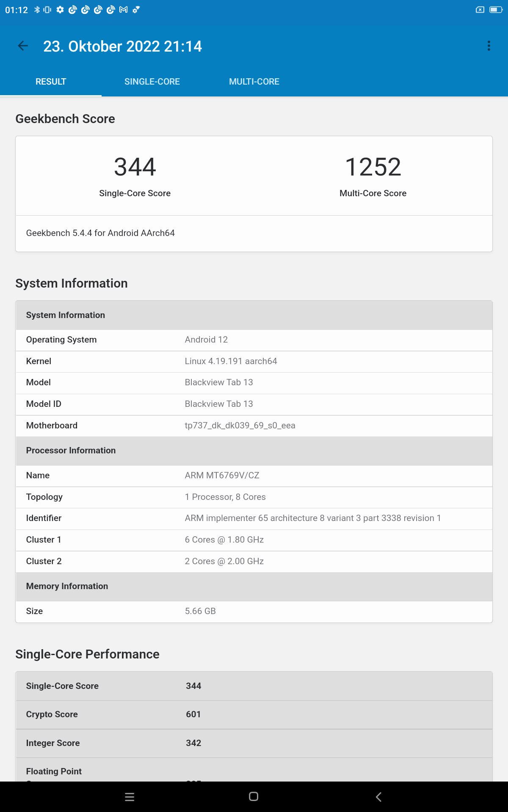Tap the 23. Oktober 2022 21:14 title
The height and width of the screenshot is (812, 508).
[x=123, y=47]
